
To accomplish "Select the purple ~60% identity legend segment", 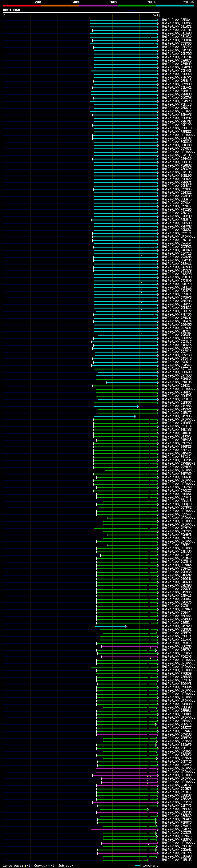I will tap(99, 6).
